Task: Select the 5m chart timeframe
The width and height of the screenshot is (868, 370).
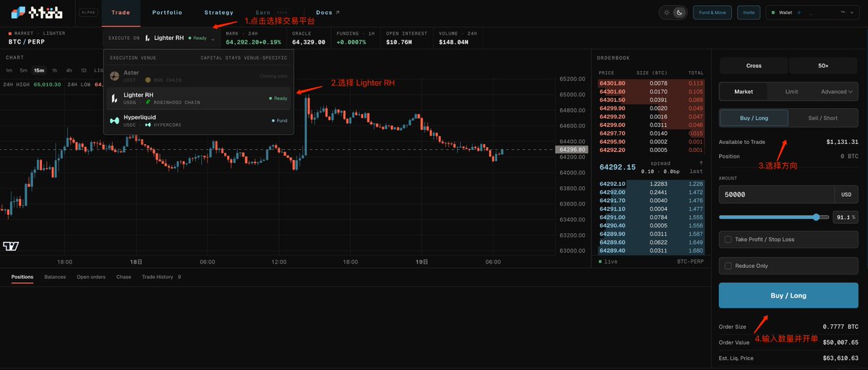Action: click(x=23, y=70)
